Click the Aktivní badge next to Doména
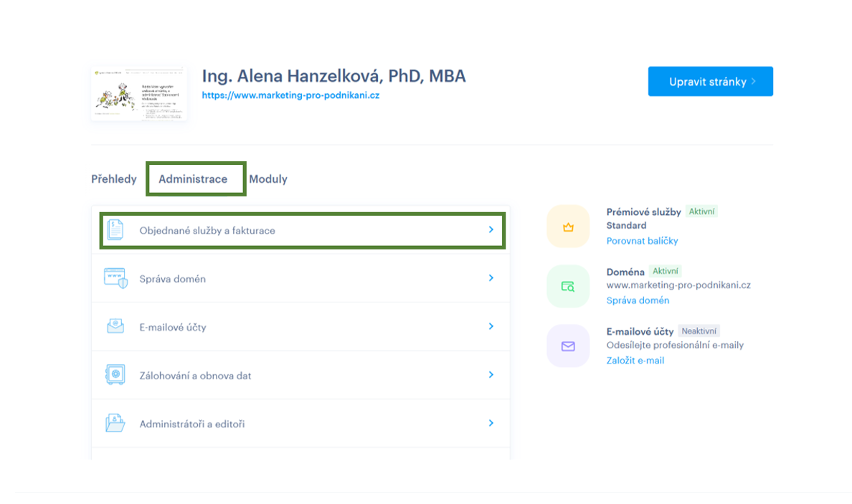The image size is (852, 504). [665, 271]
